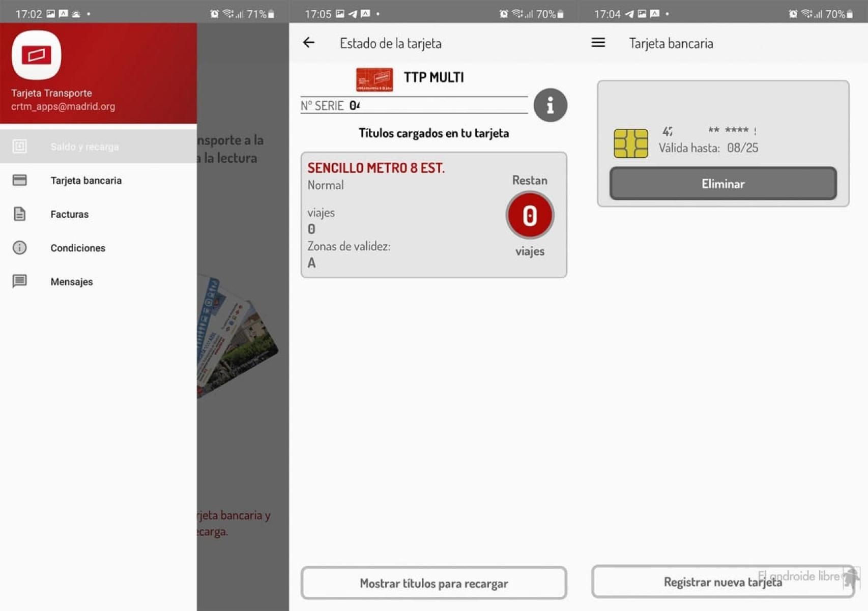
Task: Tap the Tarjeta bancaria card icon
Action: pyautogui.click(x=19, y=180)
